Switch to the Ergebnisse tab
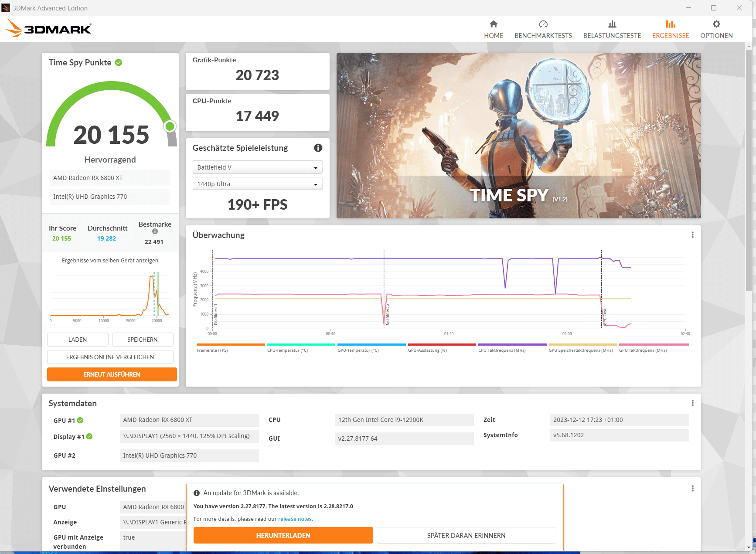 click(671, 30)
